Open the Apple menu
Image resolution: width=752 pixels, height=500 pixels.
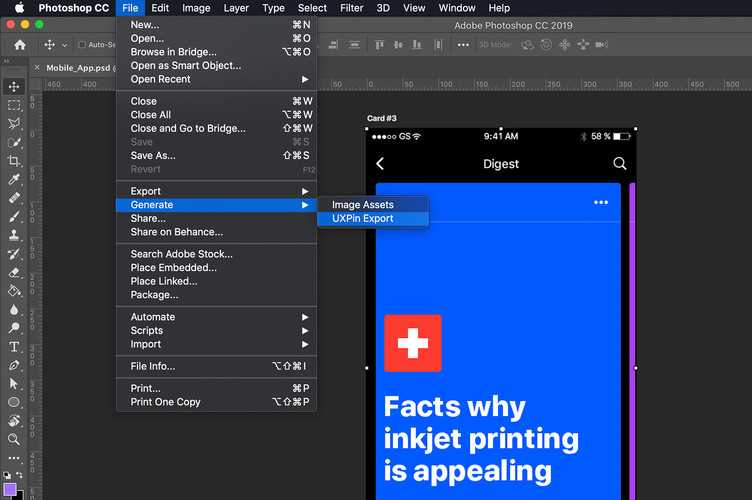point(19,8)
